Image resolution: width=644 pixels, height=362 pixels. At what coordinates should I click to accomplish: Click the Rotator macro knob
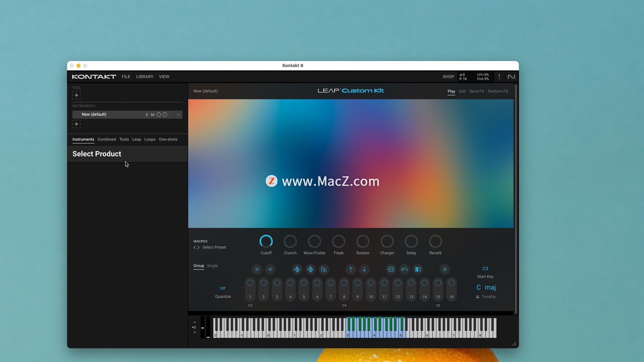(363, 241)
